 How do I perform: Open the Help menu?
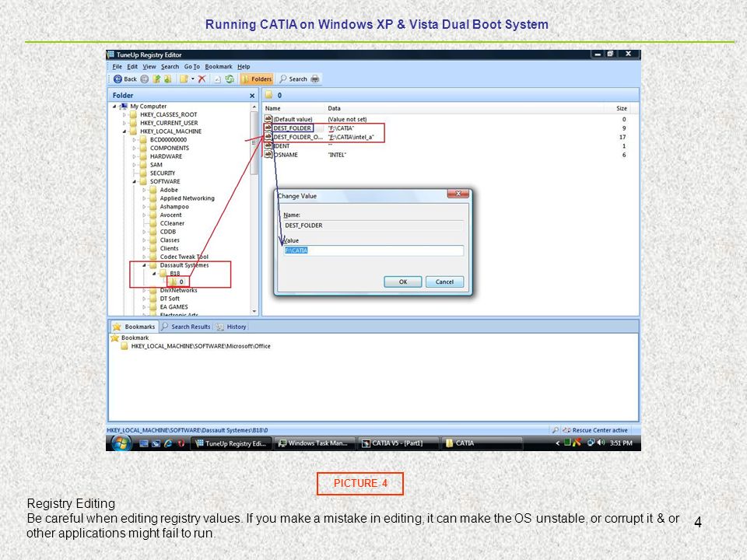tap(244, 67)
